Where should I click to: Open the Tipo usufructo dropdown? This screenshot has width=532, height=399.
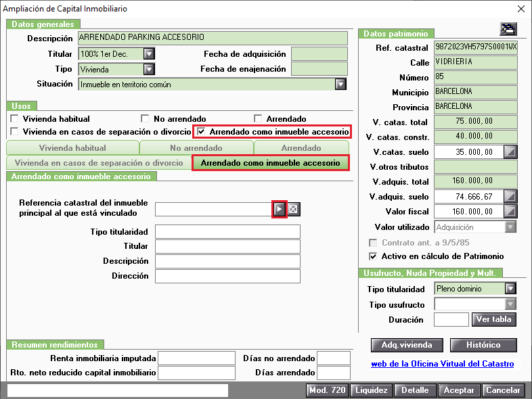pyautogui.click(x=510, y=304)
